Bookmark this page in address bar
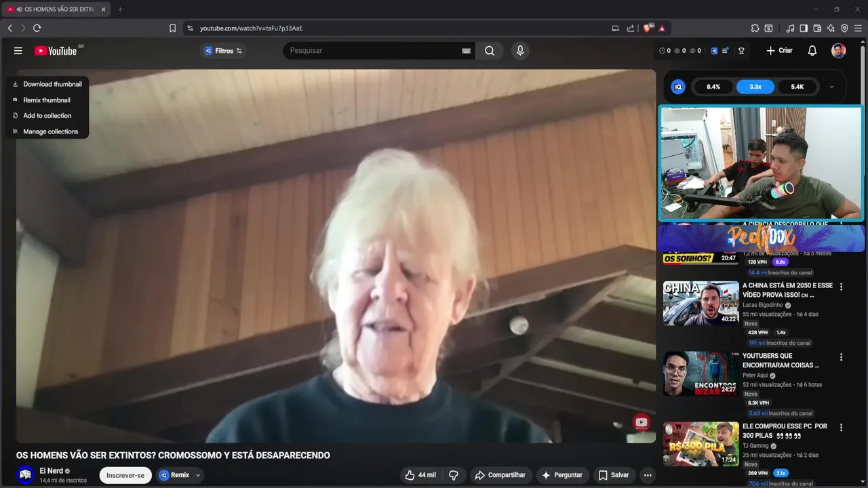Screen dimensions: 868x488 tap(172, 28)
